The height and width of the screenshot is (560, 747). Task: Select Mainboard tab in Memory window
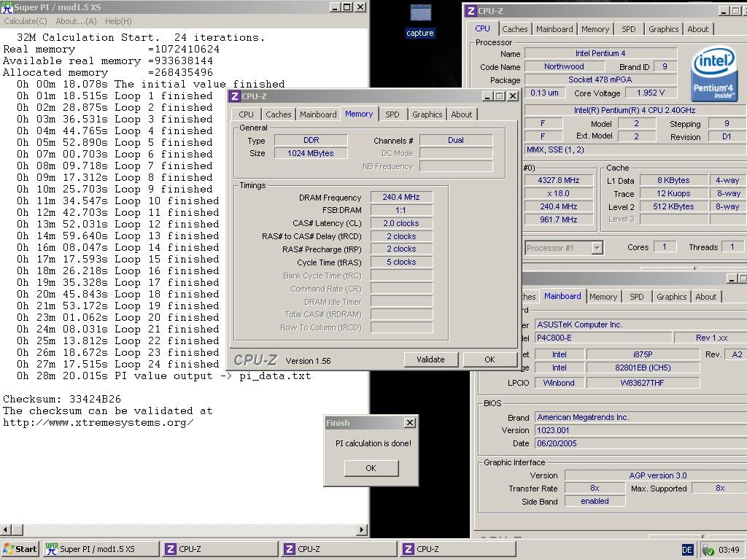tap(318, 114)
